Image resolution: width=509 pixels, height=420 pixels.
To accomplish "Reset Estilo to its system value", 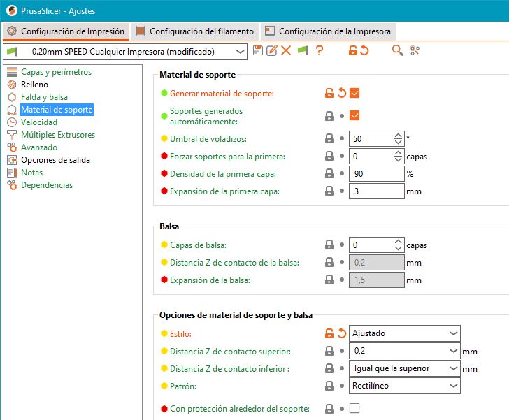I will 342,333.
